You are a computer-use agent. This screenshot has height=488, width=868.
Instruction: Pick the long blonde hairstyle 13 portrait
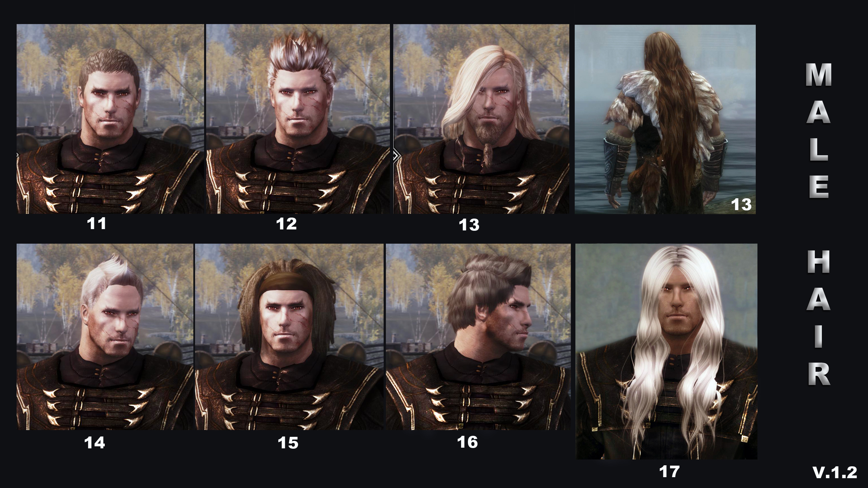(x=481, y=119)
